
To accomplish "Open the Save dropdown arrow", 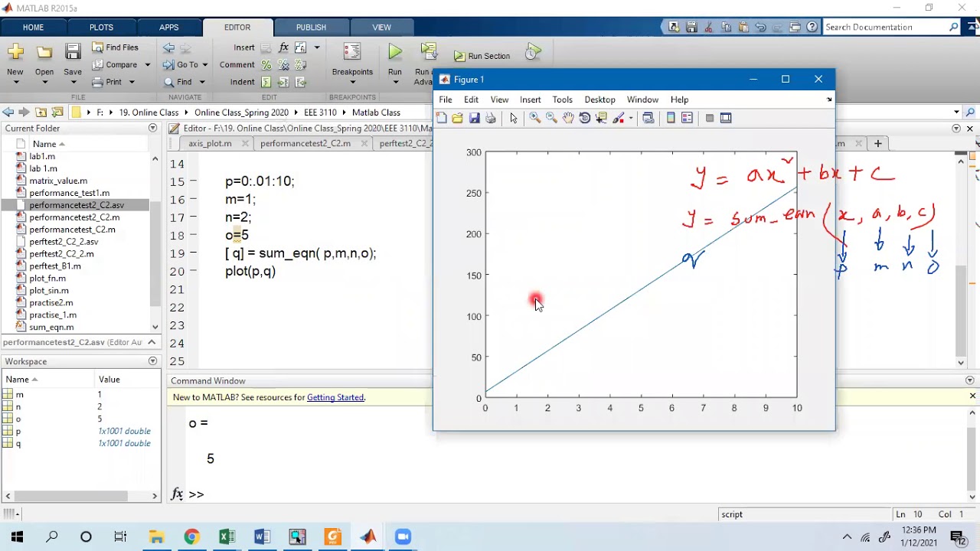I will click(73, 82).
